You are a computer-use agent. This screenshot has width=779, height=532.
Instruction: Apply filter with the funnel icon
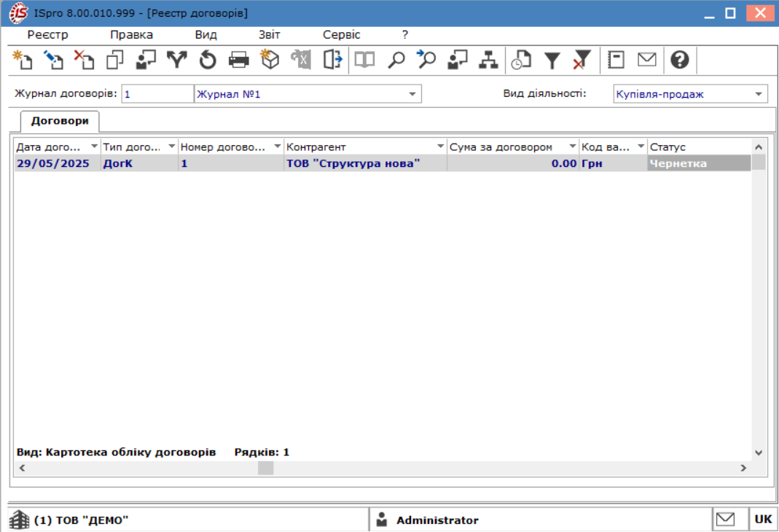click(552, 60)
